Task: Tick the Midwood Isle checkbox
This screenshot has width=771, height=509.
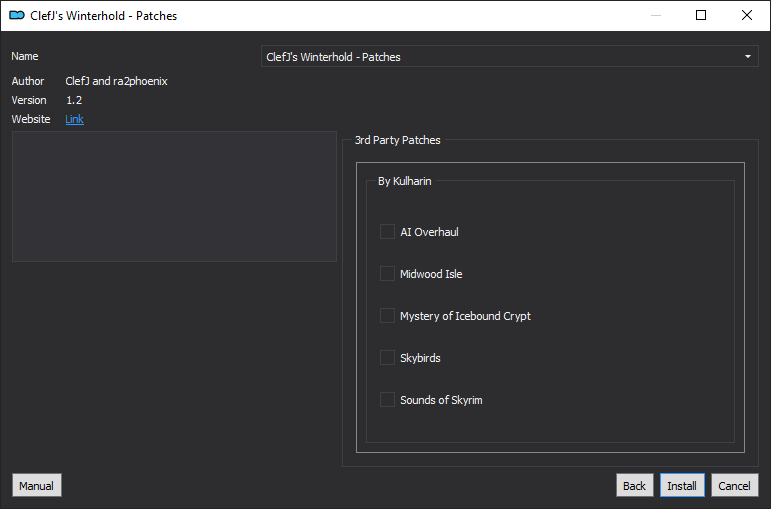Action: [x=387, y=274]
